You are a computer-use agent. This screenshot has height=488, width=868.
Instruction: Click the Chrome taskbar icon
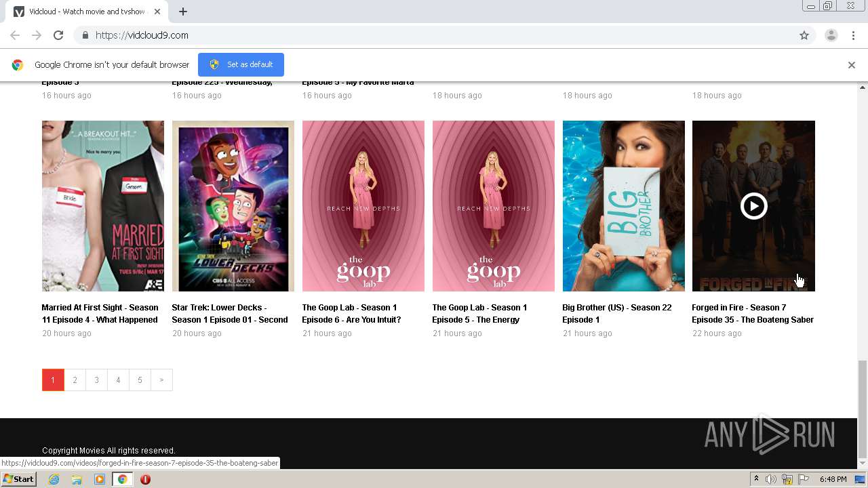[122, 479]
